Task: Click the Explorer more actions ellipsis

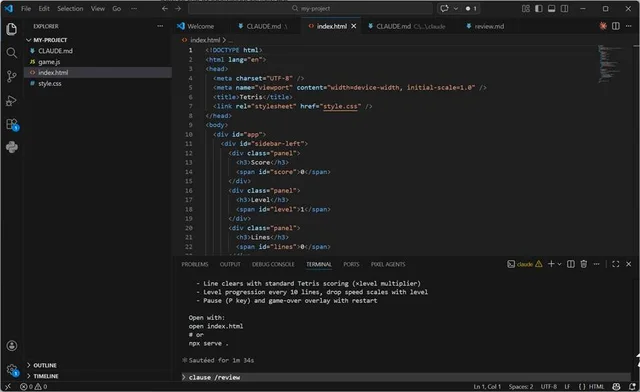Action: pyautogui.click(x=160, y=26)
